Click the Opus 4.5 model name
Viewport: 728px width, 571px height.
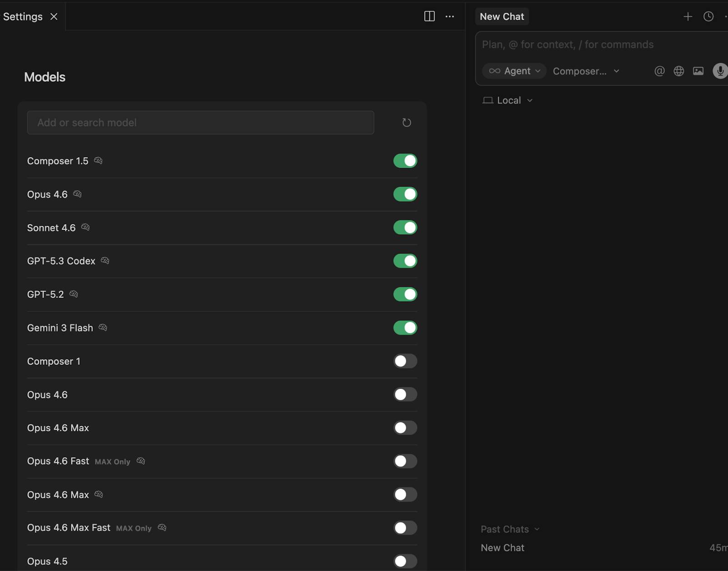[x=47, y=561]
